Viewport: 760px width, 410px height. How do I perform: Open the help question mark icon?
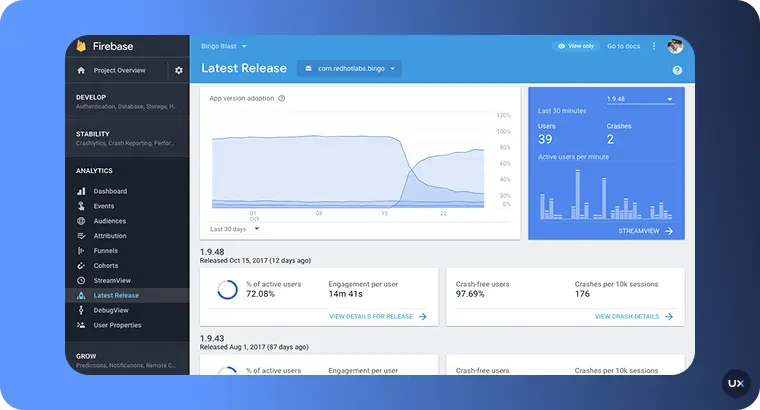[x=677, y=70]
